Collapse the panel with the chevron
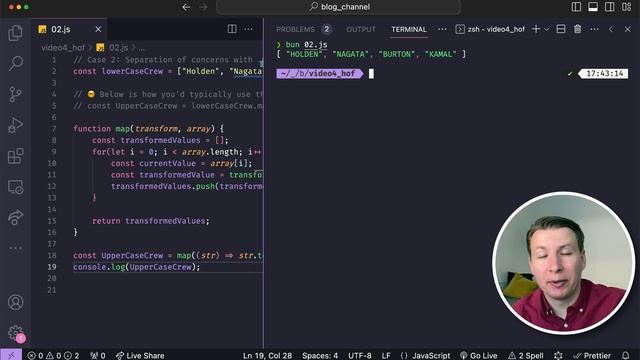Viewport: 640px width, 360px height. pos(611,29)
